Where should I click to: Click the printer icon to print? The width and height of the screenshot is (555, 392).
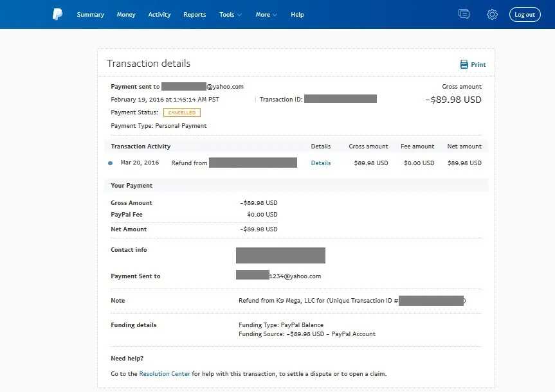coord(464,64)
